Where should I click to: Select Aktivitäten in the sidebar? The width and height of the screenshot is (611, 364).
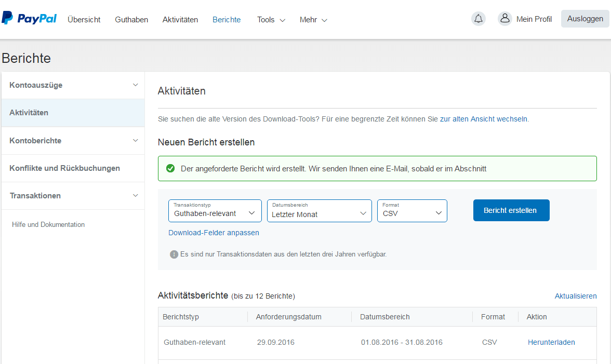point(73,113)
